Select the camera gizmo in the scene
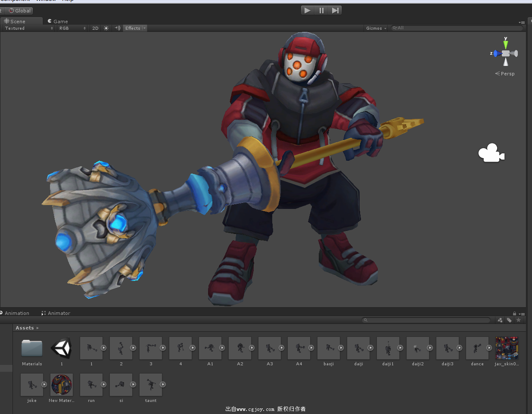 pos(491,153)
